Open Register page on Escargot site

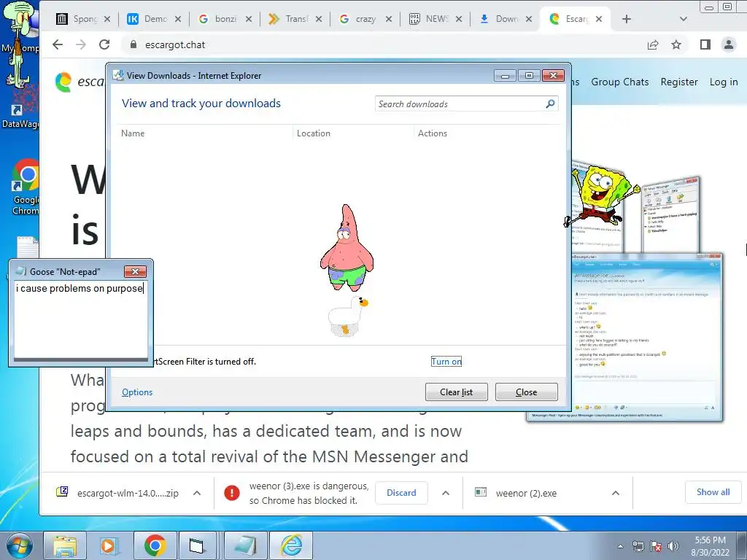tap(679, 82)
